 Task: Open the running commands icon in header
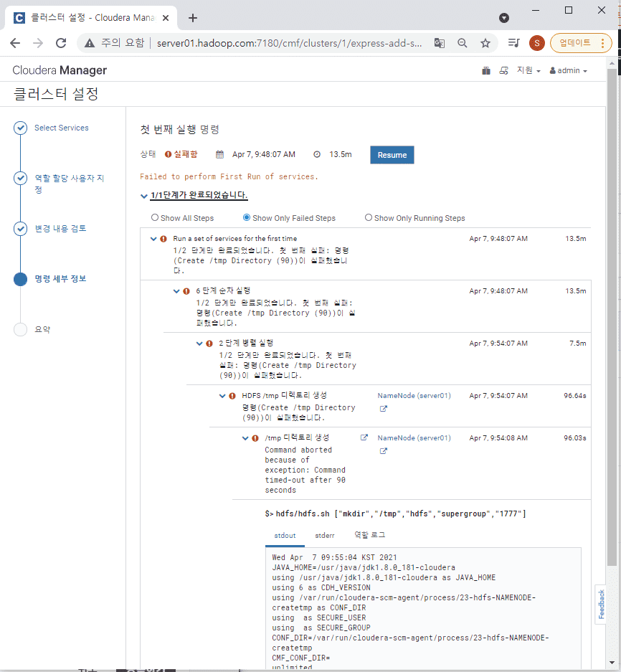coord(504,71)
